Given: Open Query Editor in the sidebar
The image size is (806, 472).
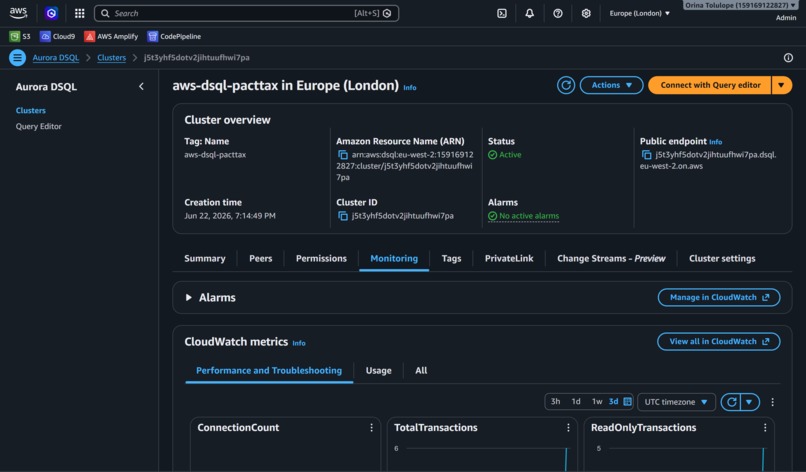Looking at the screenshot, I should (39, 126).
